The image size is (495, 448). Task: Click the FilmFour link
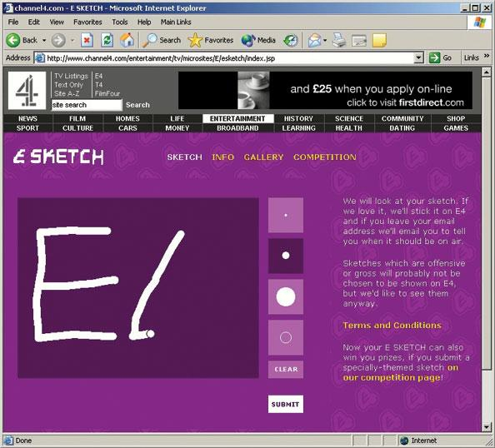(x=107, y=94)
